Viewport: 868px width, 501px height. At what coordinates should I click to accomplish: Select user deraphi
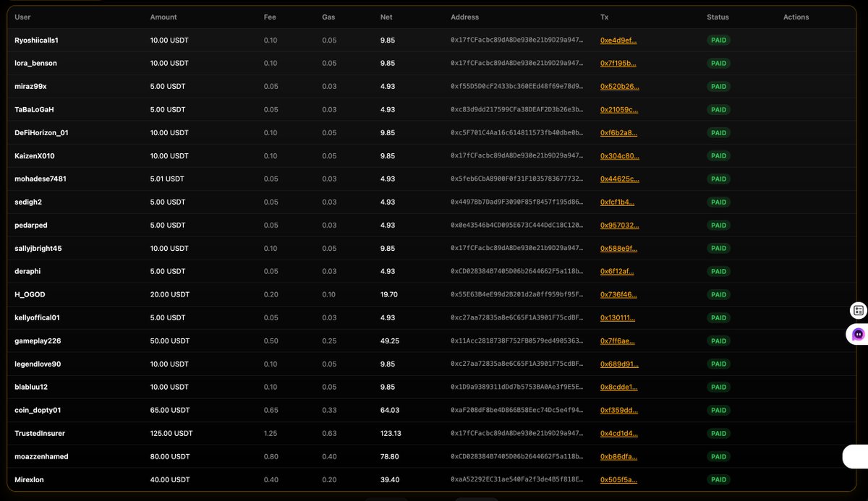coord(28,272)
